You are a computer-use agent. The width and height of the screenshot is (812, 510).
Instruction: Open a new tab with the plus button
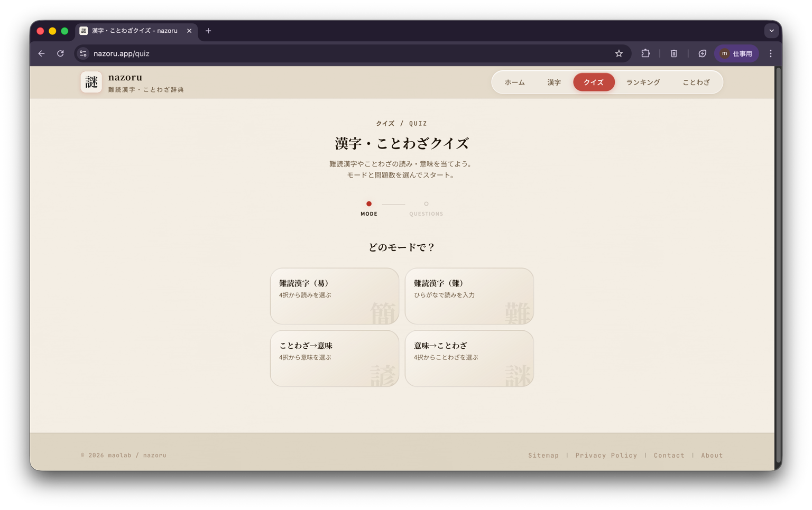pyautogui.click(x=208, y=31)
